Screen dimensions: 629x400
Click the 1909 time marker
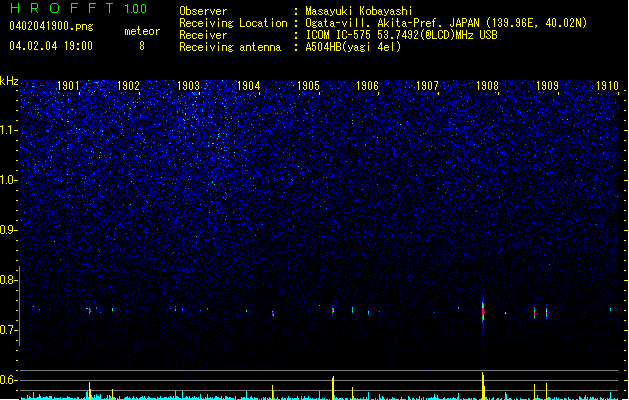(x=547, y=85)
